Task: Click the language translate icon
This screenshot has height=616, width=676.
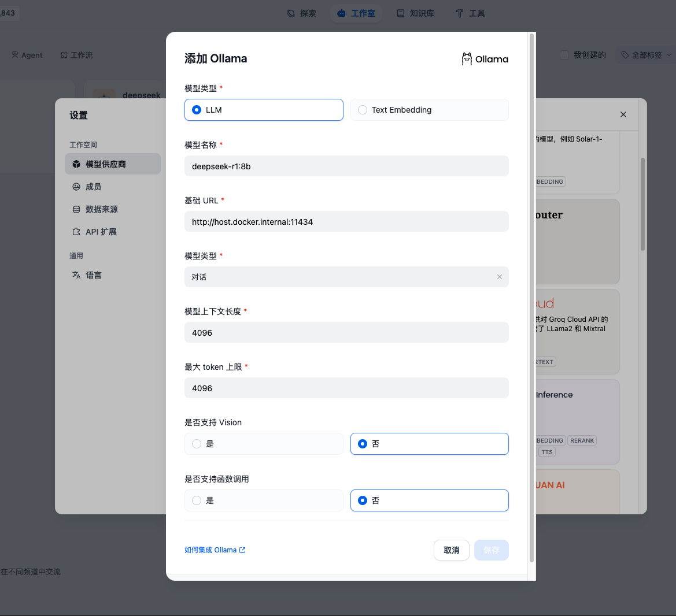Action: [x=76, y=275]
